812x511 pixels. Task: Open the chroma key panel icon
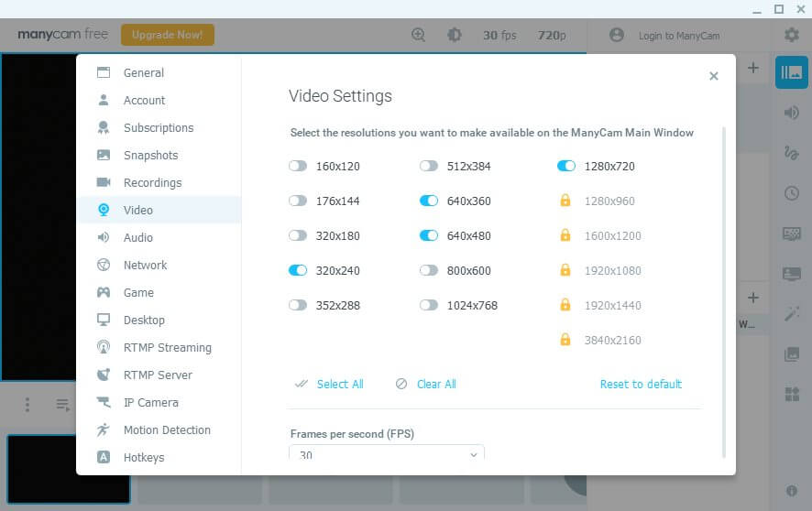pos(791,234)
